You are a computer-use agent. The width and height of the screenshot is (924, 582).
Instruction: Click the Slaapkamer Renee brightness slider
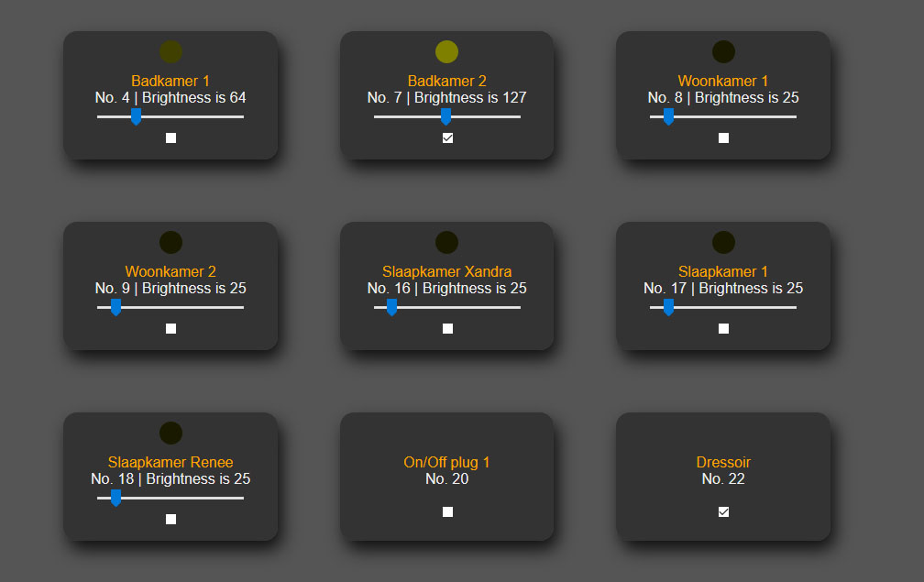[170, 498]
